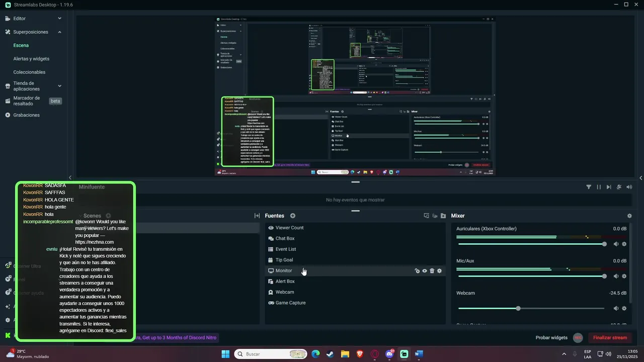Viewport: 644px width, 362px height.
Task: Mute the Webcam audio in the Mixer
Action: (x=616, y=308)
